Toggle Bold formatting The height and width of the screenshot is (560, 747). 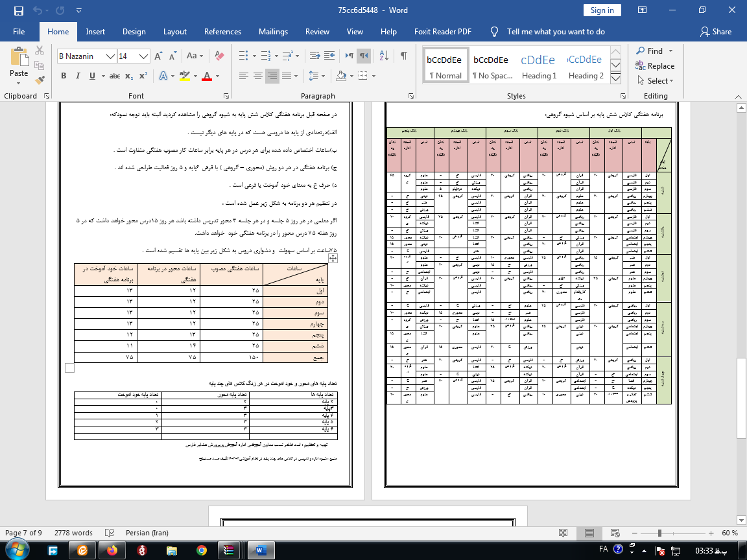click(x=64, y=76)
